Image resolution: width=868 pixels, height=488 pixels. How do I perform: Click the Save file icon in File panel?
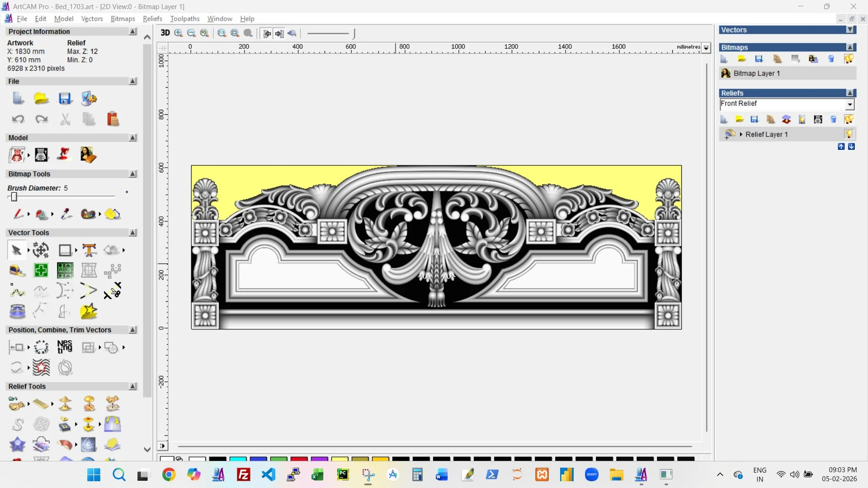coord(65,99)
